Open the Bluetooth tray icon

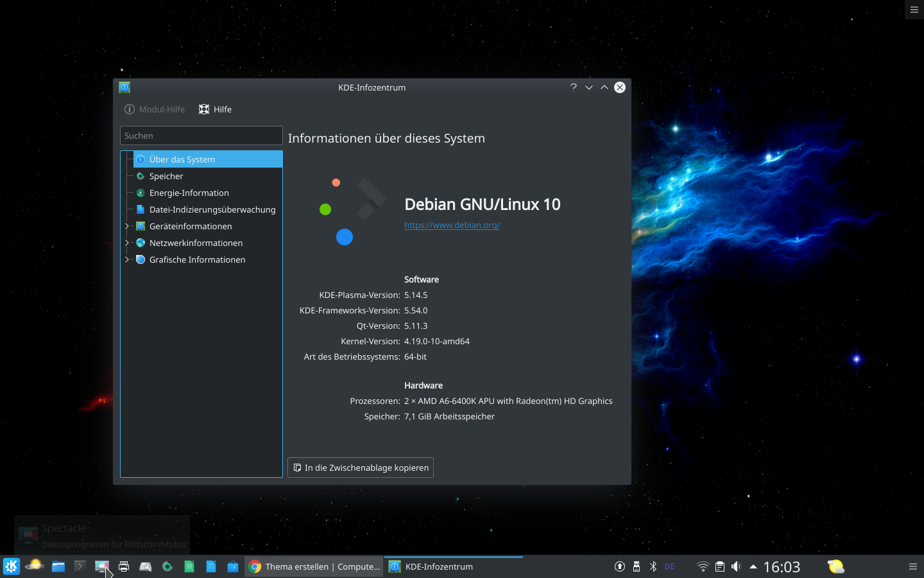tap(653, 566)
